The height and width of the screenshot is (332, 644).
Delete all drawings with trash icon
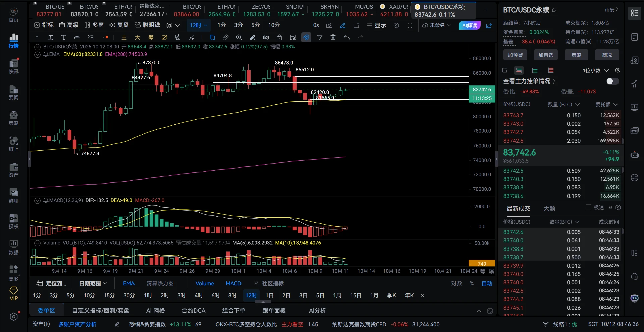333,37
